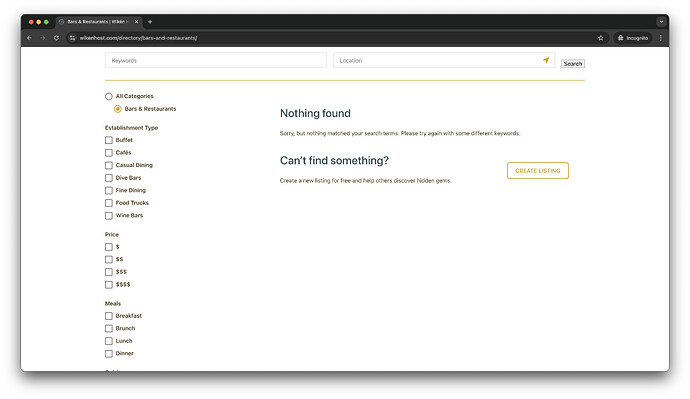This screenshot has width=690, height=399.
Task: Enable the Wine Bars filter
Action: tap(109, 216)
